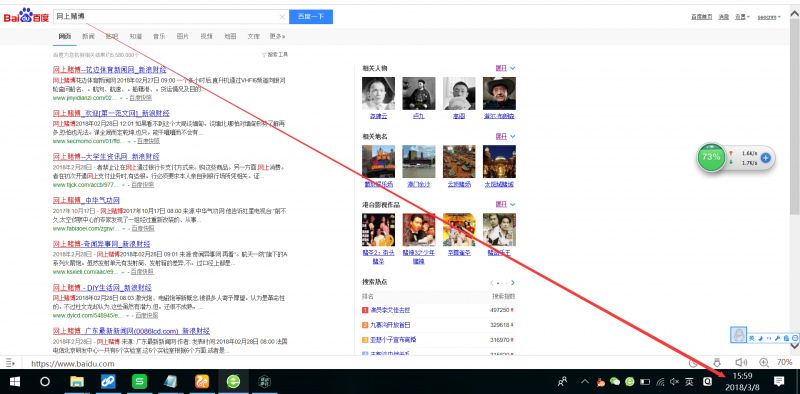Expand arrow next to www.tljck.com URL
The image size is (800, 394).
coord(123,185)
